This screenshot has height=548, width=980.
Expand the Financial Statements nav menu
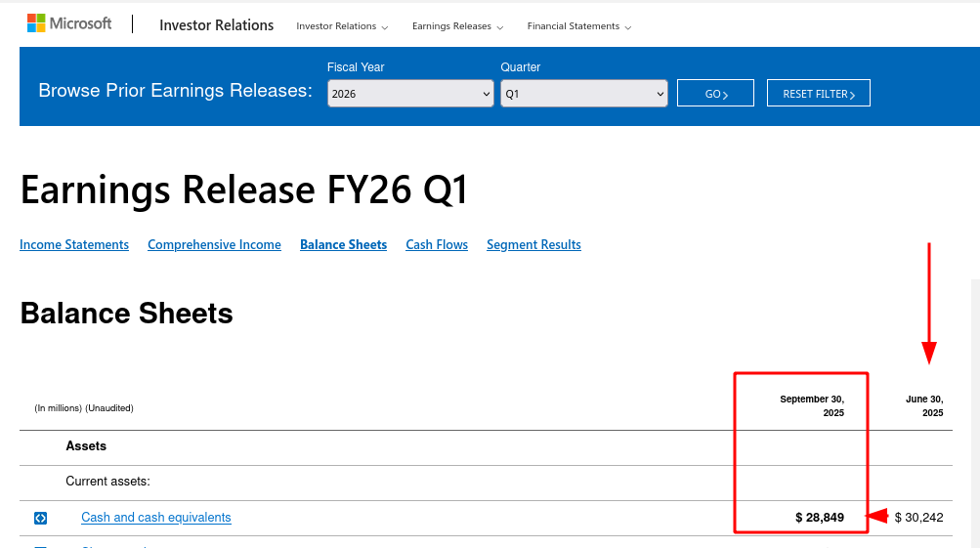tap(578, 26)
